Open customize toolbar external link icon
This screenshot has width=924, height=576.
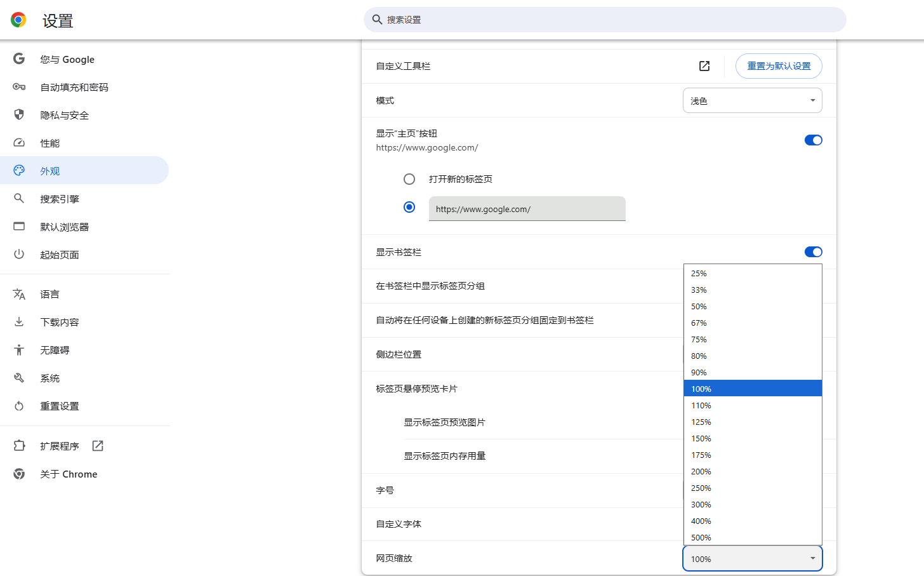pyautogui.click(x=704, y=66)
